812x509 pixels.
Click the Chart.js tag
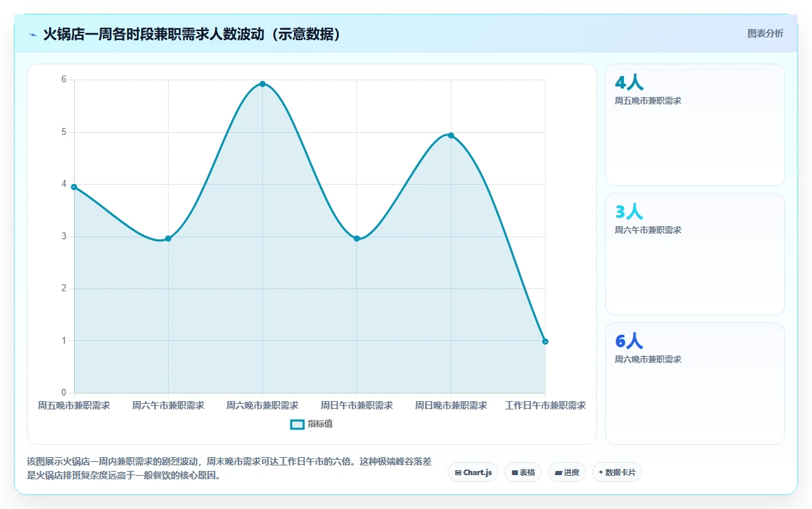pyautogui.click(x=473, y=472)
